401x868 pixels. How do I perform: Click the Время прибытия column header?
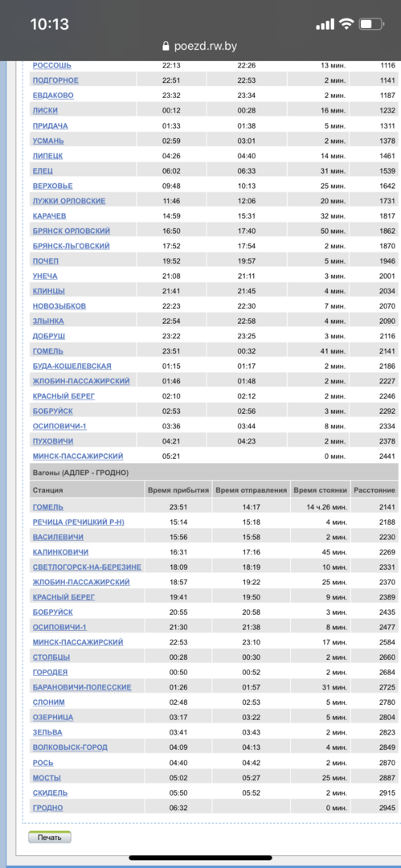click(178, 490)
